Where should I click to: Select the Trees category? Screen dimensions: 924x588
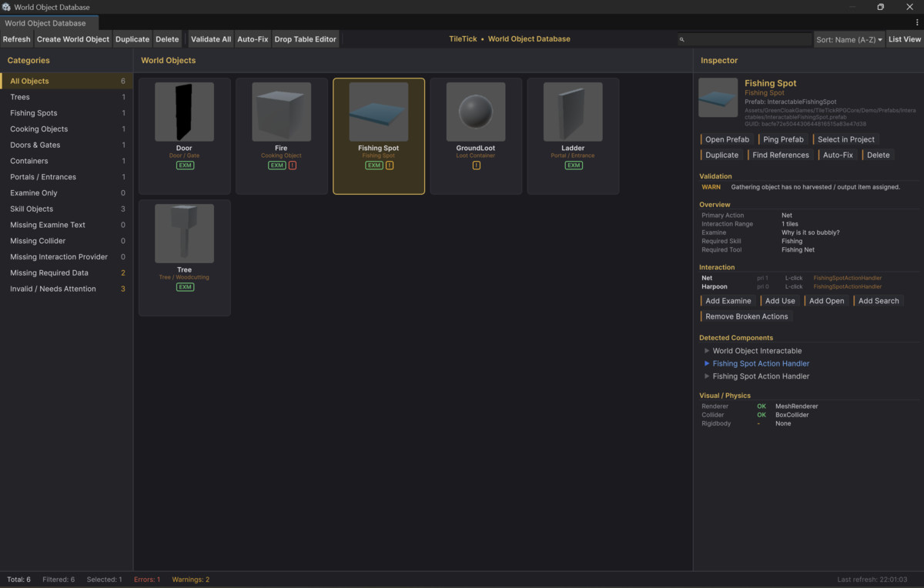pos(66,97)
